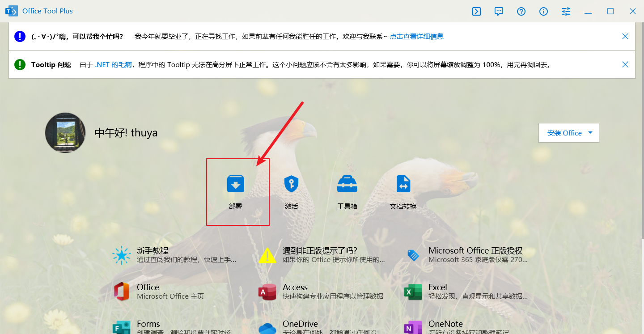Open the 工具箱 toolbox icon
The image size is (644, 334).
coord(347,184)
